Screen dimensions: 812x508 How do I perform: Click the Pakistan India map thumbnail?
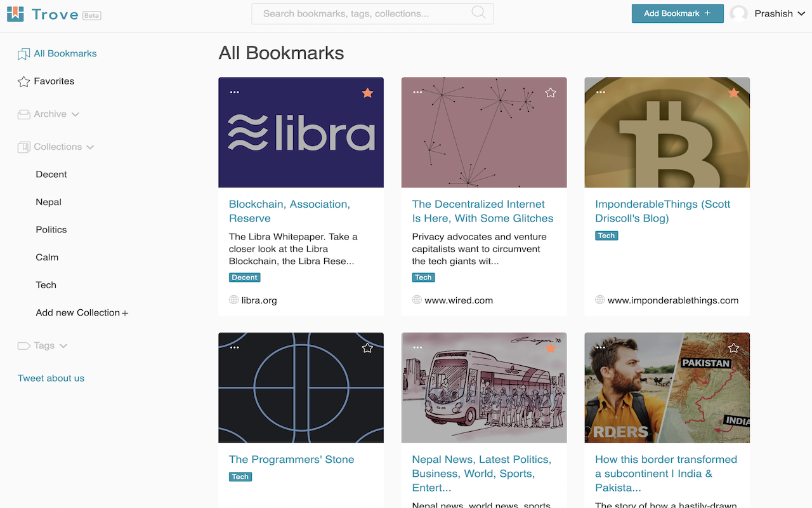(x=667, y=387)
